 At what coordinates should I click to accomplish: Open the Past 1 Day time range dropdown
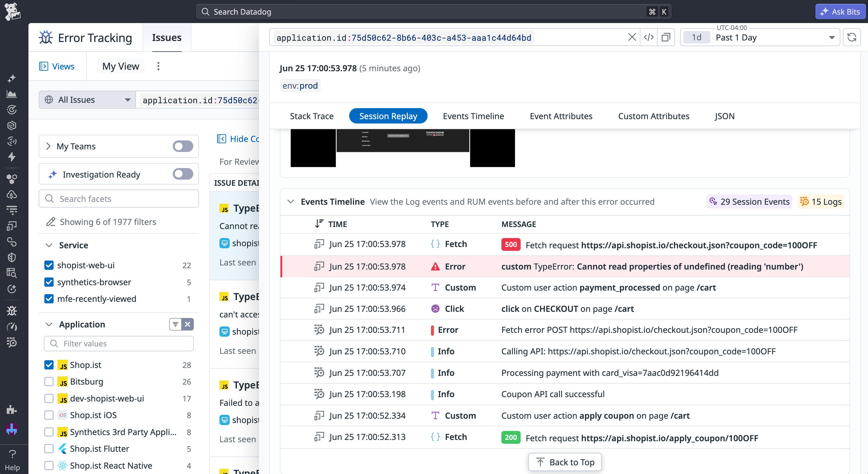click(x=760, y=37)
